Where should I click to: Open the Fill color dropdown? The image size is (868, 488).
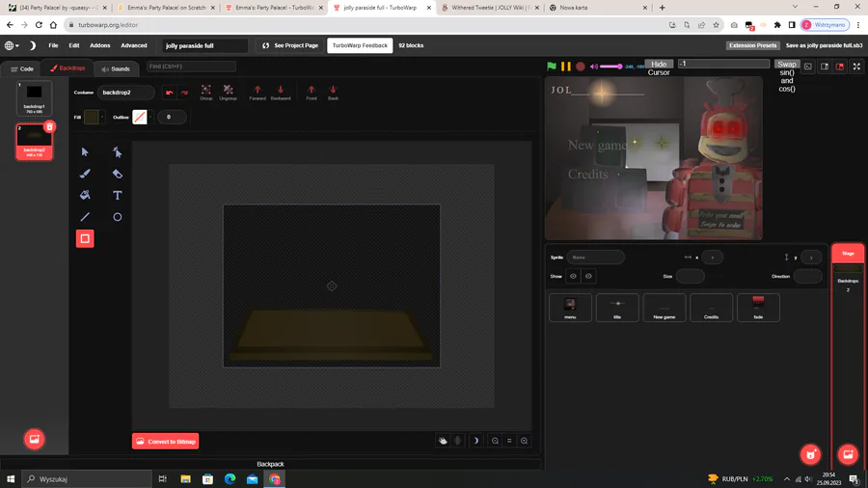(102, 118)
